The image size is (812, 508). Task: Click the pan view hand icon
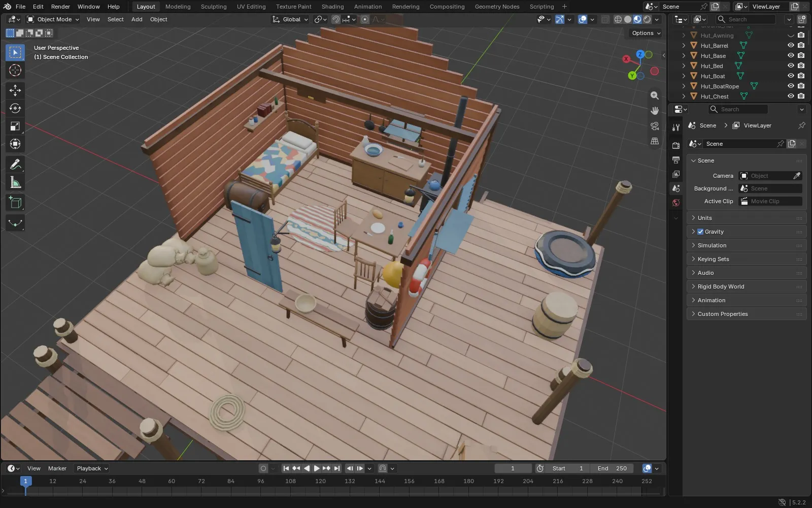click(655, 111)
